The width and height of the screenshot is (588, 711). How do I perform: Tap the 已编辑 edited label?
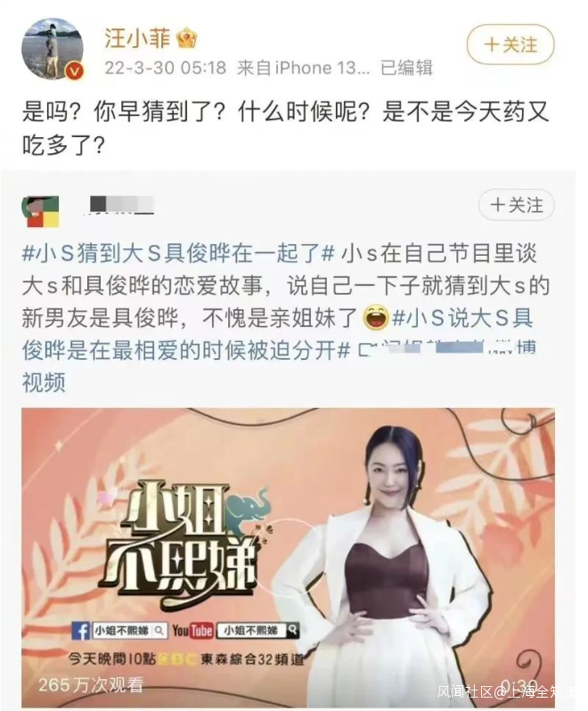[406, 68]
